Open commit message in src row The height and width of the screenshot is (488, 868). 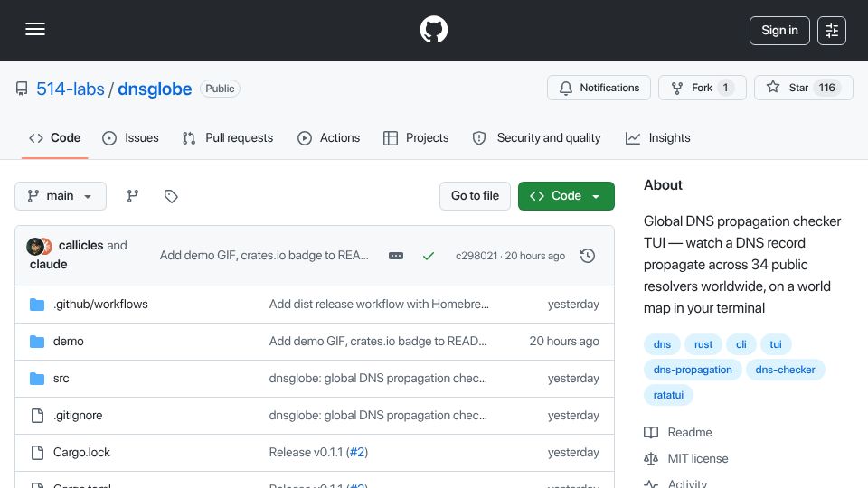point(378,379)
